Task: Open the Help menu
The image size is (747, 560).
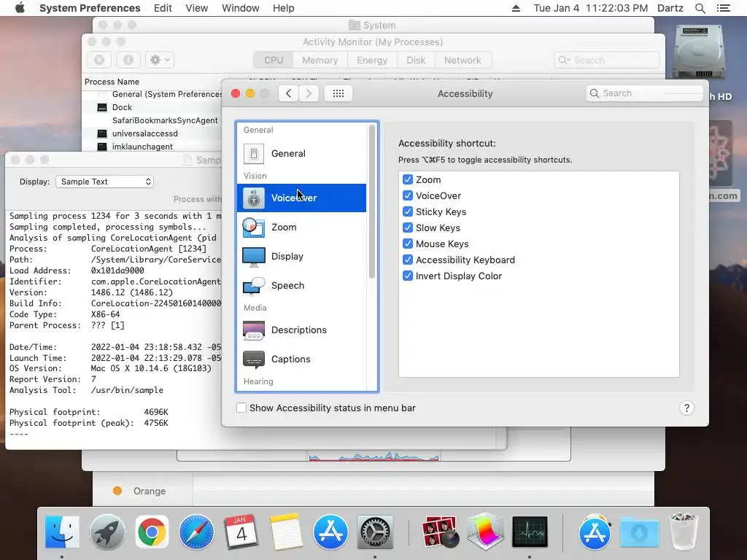Action: point(284,8)
